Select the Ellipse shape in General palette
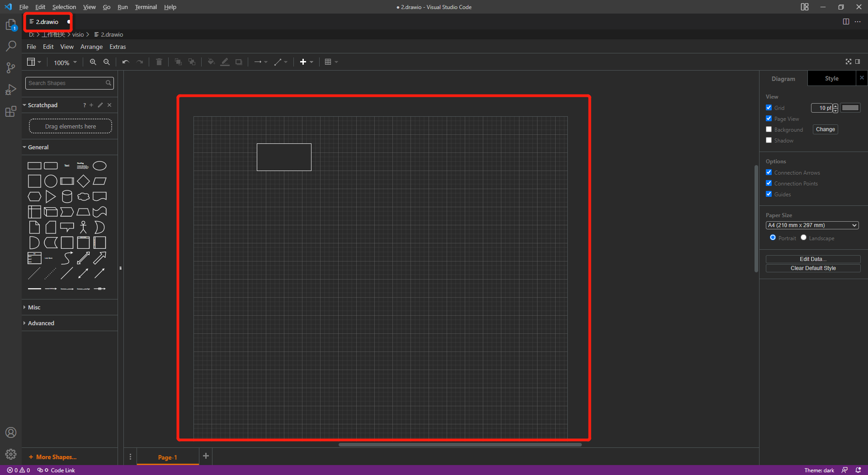The image size is (868, 475). [x=99, y=166]
